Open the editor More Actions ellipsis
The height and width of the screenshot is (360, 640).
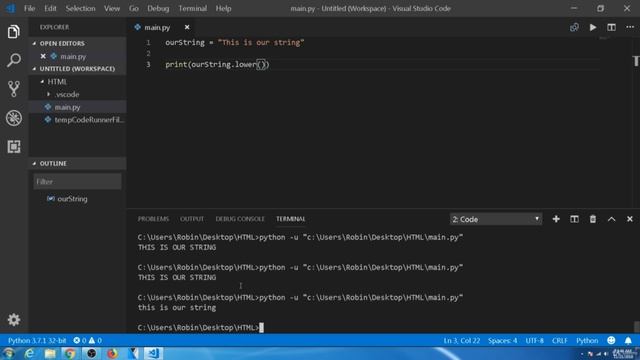[x=630, y=27]
